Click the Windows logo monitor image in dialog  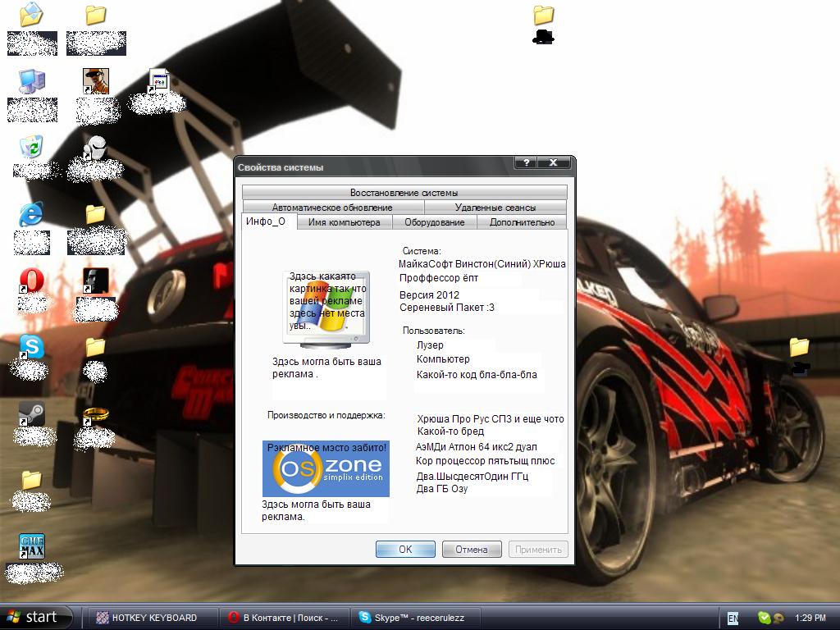pos(326,308)
